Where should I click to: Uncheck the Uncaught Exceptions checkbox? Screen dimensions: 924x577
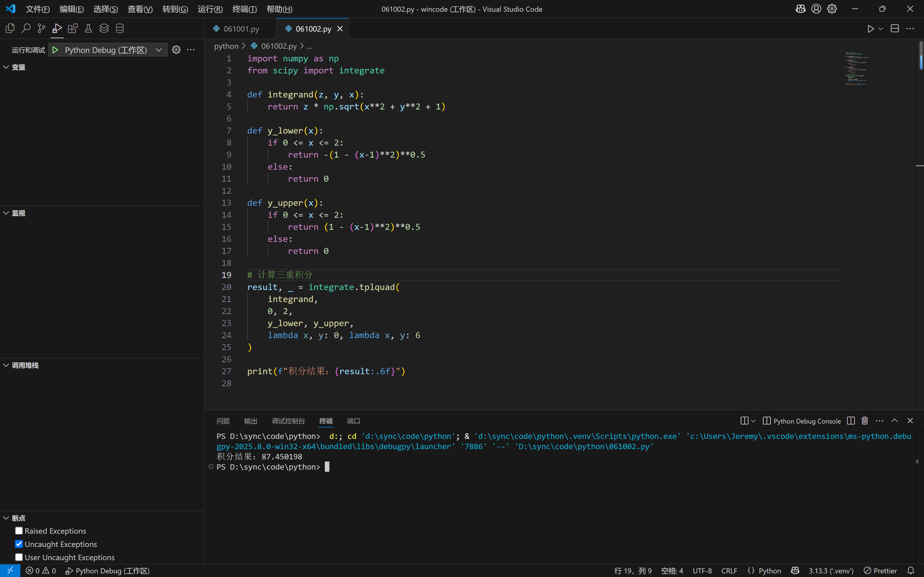19,544
